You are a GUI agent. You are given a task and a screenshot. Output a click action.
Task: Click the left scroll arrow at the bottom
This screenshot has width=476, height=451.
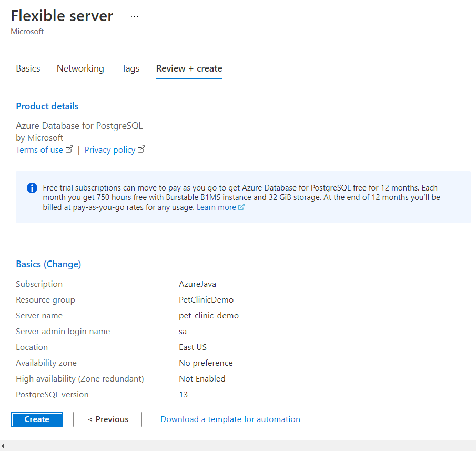3,446
